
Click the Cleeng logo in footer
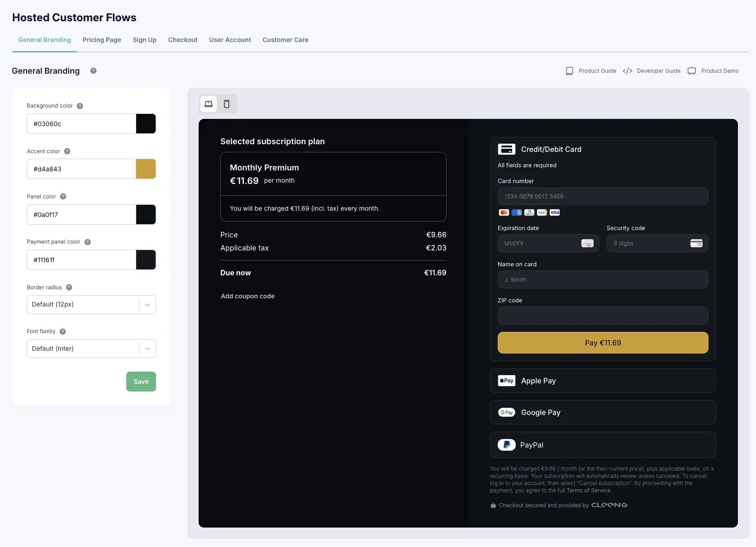tap(609, 505)
